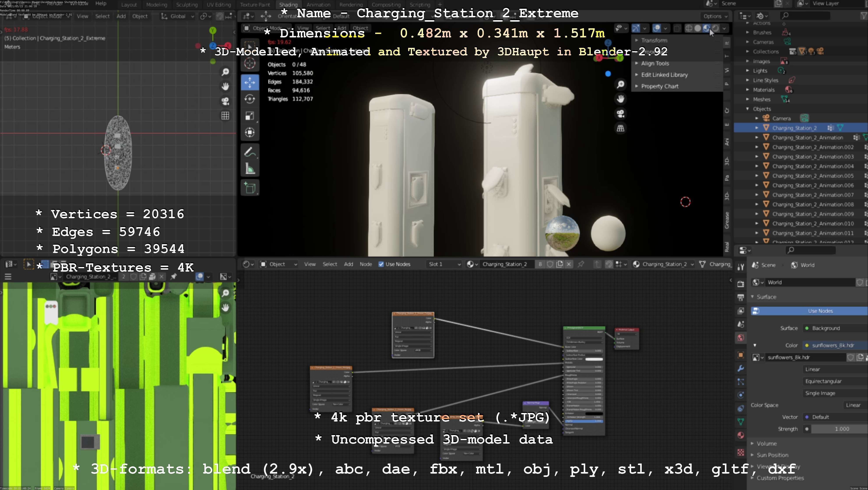Create new material copy icon in node header

[x=559, y=264]
